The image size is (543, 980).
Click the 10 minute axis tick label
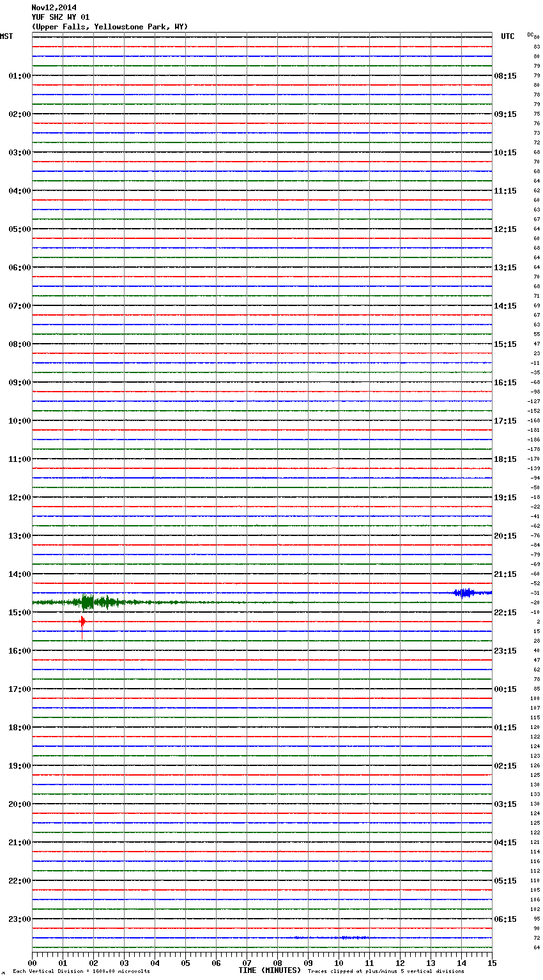339,963
